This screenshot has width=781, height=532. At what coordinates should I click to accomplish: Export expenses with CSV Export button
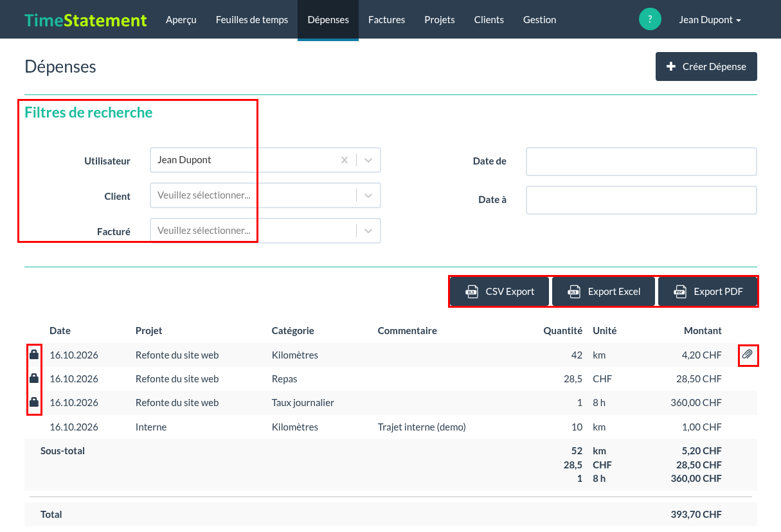[499, 292]
